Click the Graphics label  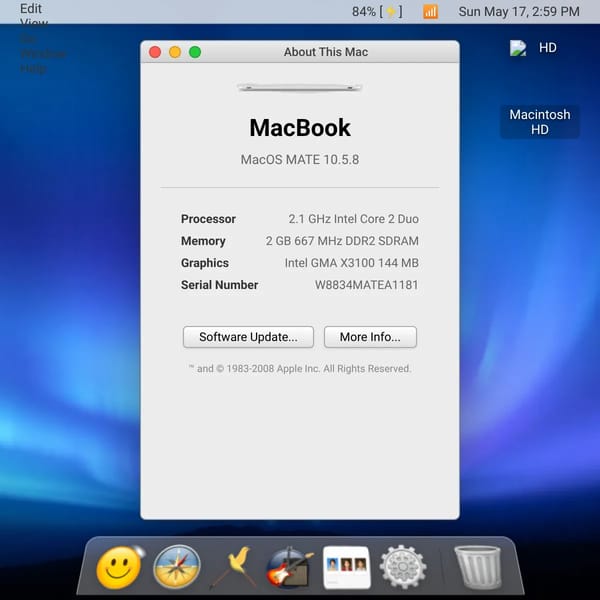(205, 263)
